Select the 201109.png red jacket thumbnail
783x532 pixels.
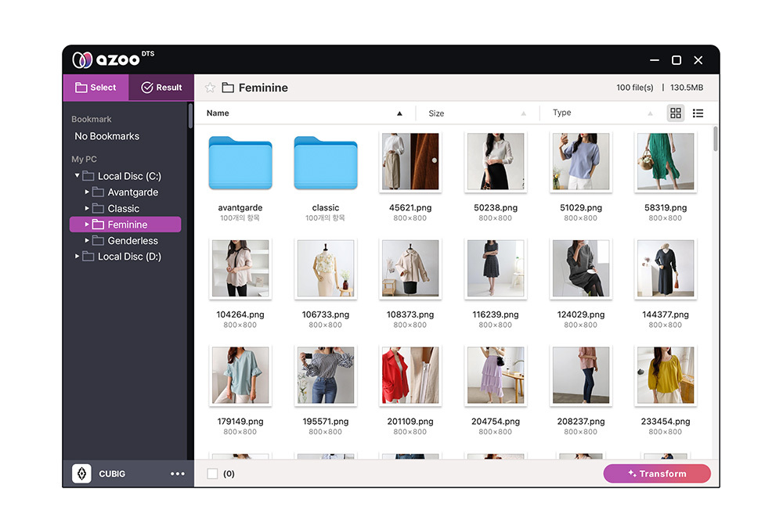click(410, 376)
